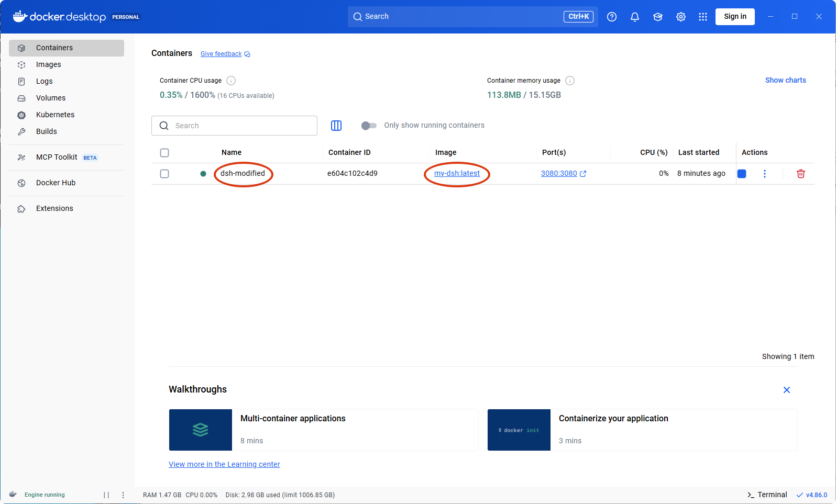Check the dsh-modified row checkbox
The height and width of the screenshot is (504, 836).
coord(164,174)
